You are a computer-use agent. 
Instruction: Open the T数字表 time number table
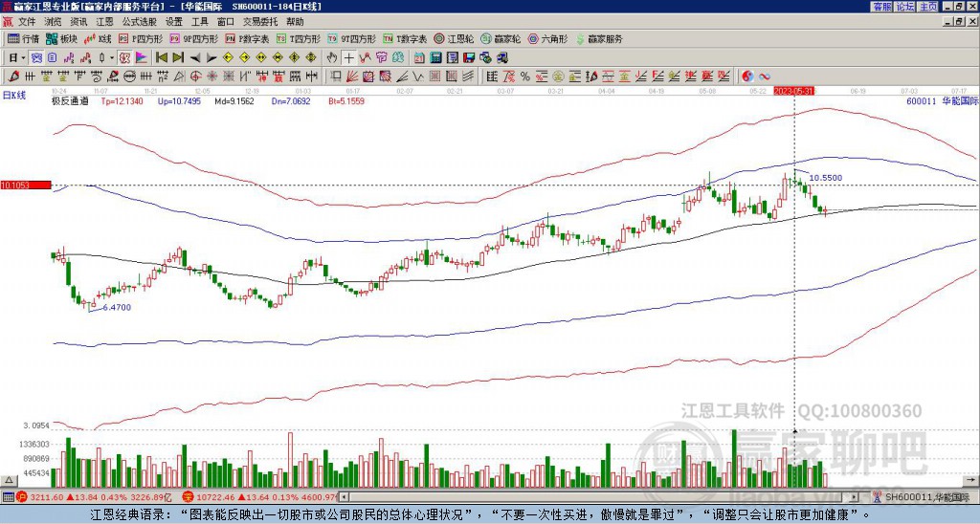(x=405, y=38)
